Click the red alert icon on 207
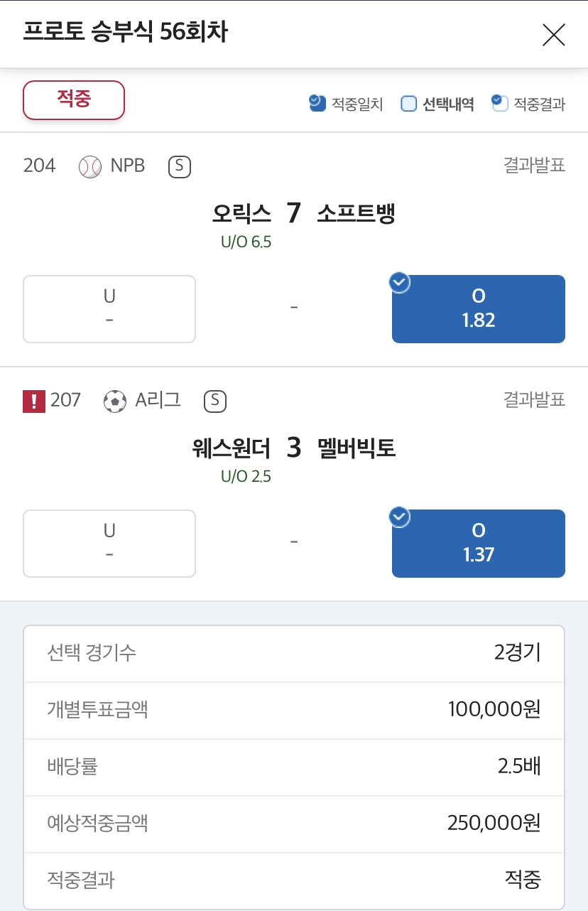This screenshot has height=911, width=588. pyautogui.click(x=33, y=401)
